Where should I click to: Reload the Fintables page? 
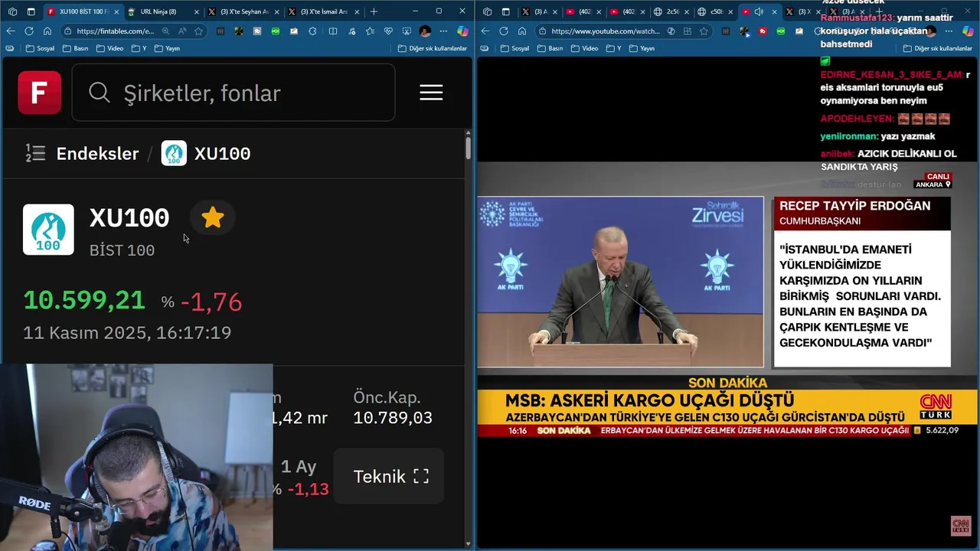coord(29,31)
